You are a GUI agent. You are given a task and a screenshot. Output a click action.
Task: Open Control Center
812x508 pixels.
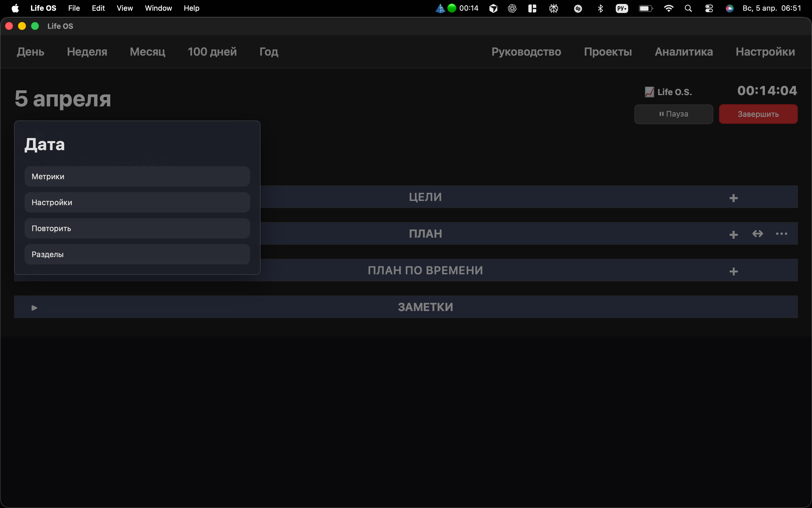point(709,8)
